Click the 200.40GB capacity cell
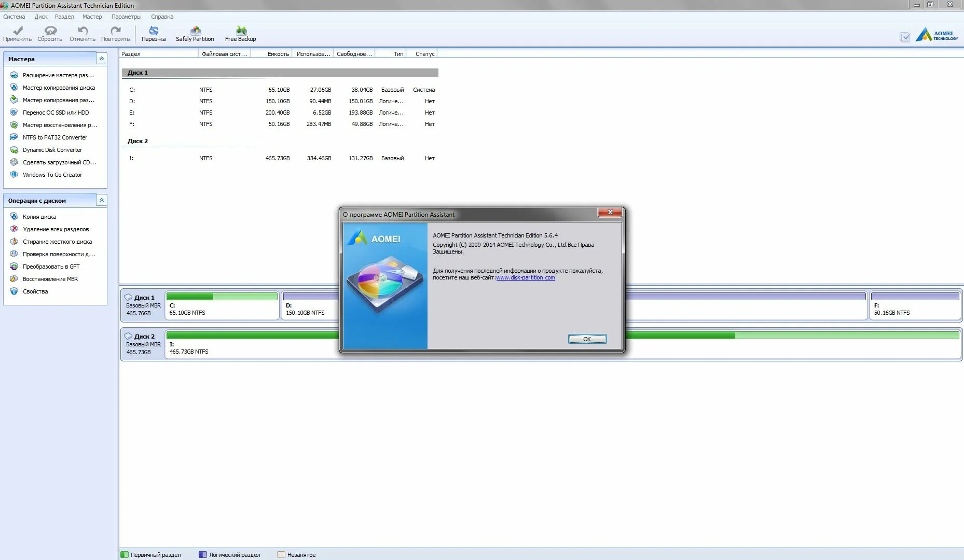Image resolution: width=964 pixels, height=560 pixels. 278,113
